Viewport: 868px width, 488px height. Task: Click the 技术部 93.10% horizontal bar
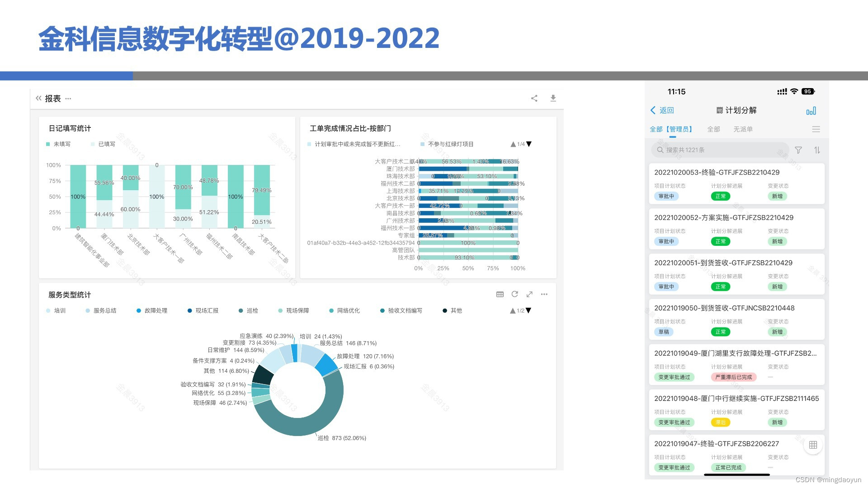coord(464,258)
